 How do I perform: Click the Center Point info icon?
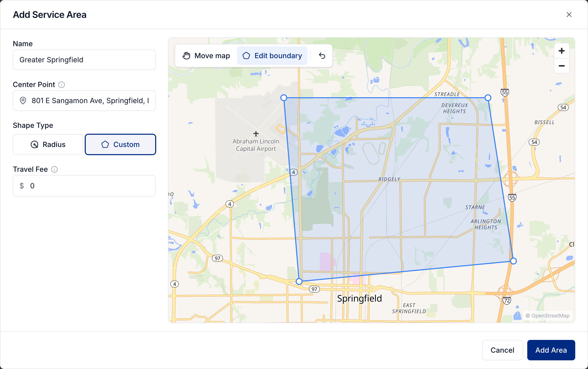(62, 85)
